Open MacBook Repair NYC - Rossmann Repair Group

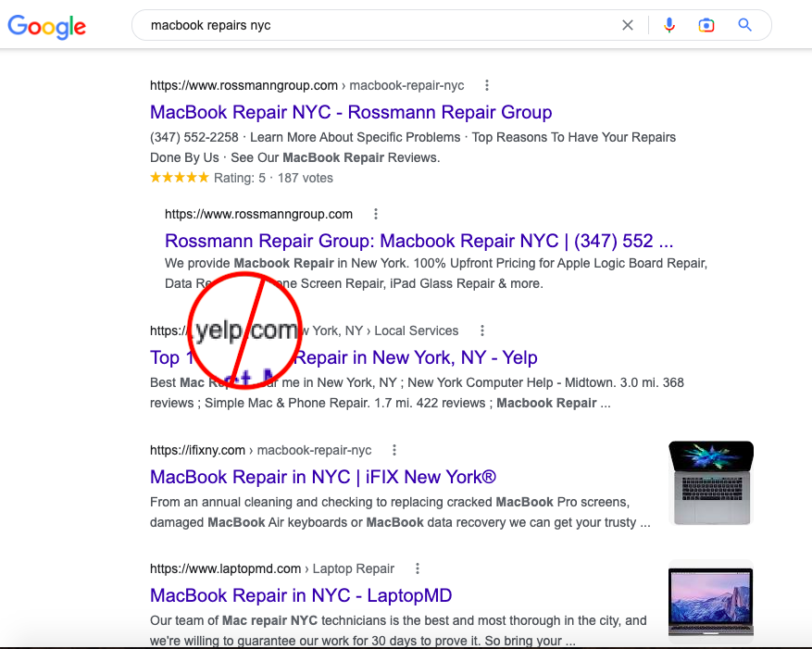351,112
